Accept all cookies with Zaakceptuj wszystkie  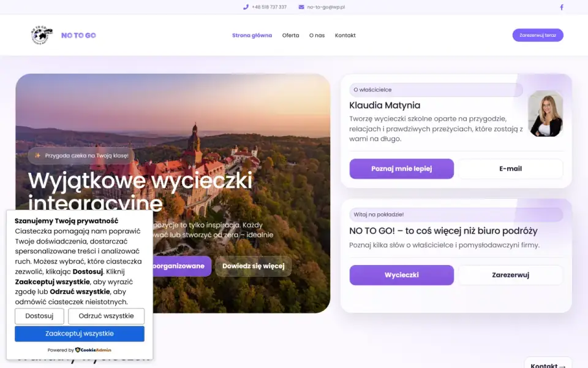(80, 334)
